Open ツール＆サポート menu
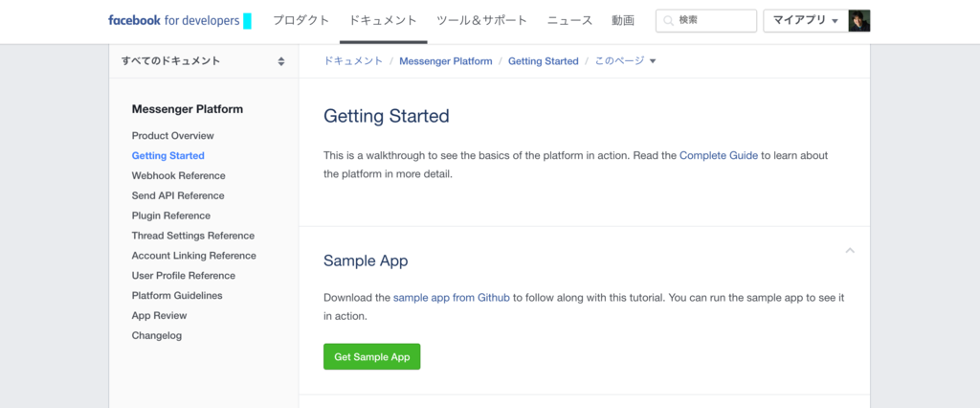 point(481,20)
